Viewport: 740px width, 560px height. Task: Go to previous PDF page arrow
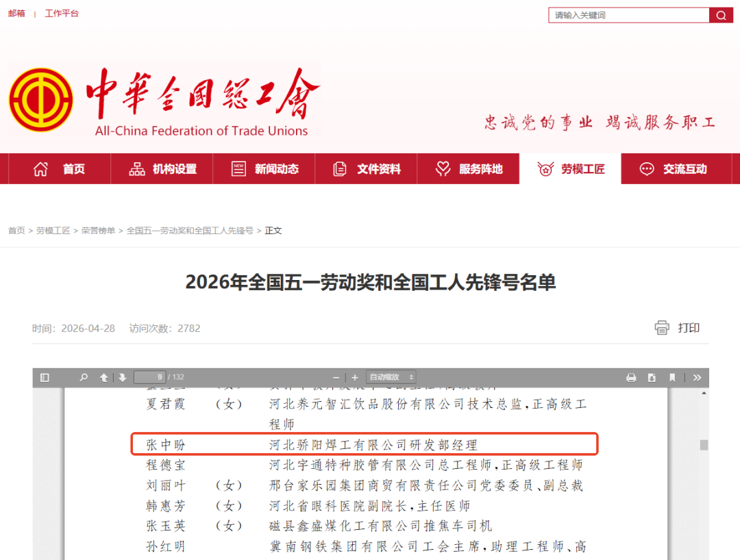pos(104,378)
